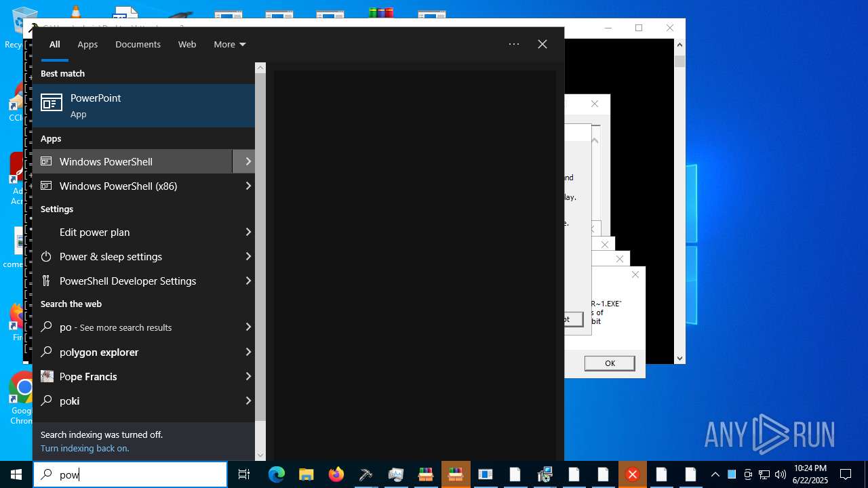Open search options three-dots menu

[514, 44]
